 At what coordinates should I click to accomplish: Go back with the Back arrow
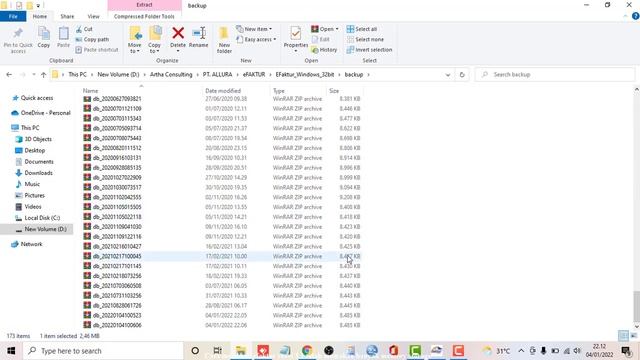(x=9, y=75)
